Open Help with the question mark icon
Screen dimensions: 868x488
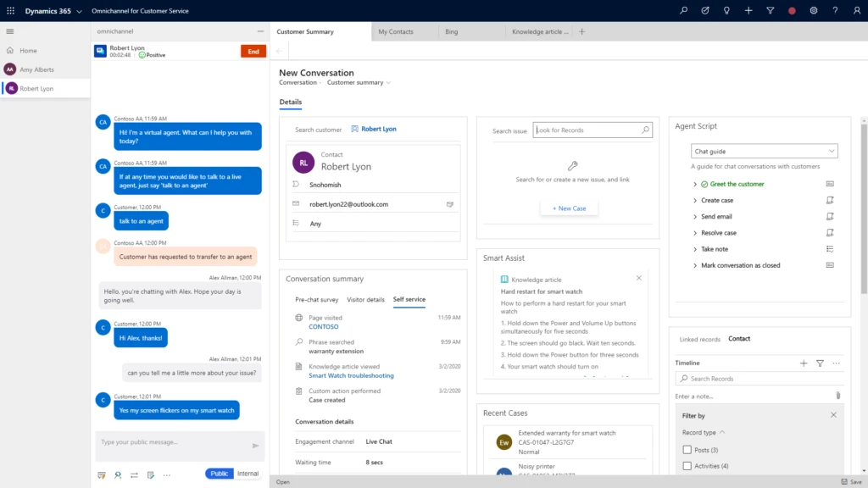coord(835,10)
